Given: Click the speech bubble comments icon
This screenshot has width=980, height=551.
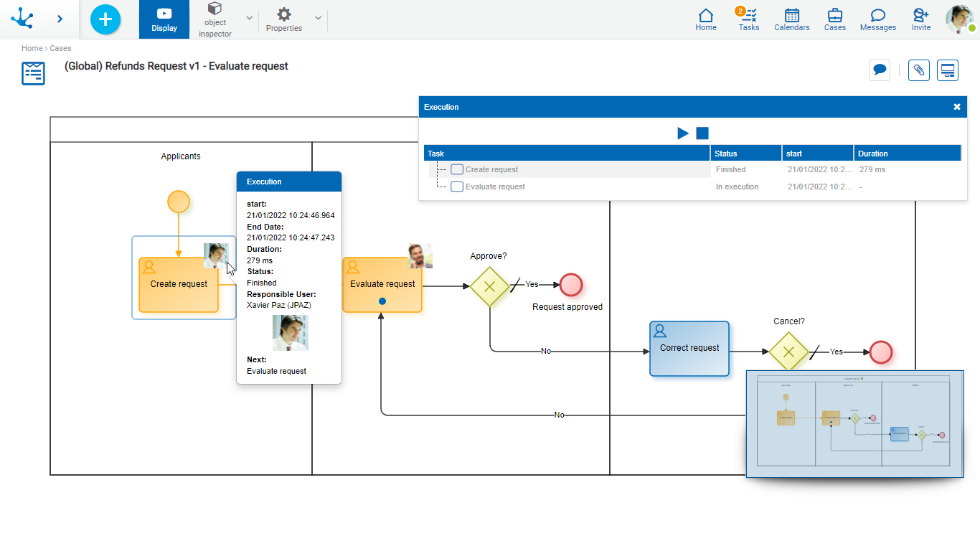Looking at the screenshot, I should (x=880, y=70).
